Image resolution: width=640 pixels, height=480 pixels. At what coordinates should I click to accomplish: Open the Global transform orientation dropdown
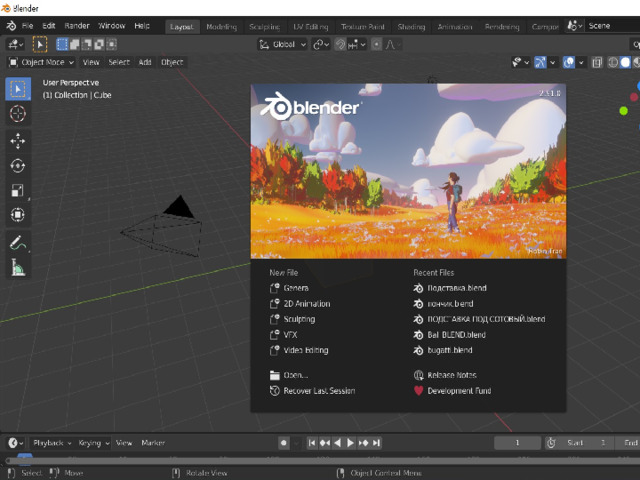[x=282, y=44]
